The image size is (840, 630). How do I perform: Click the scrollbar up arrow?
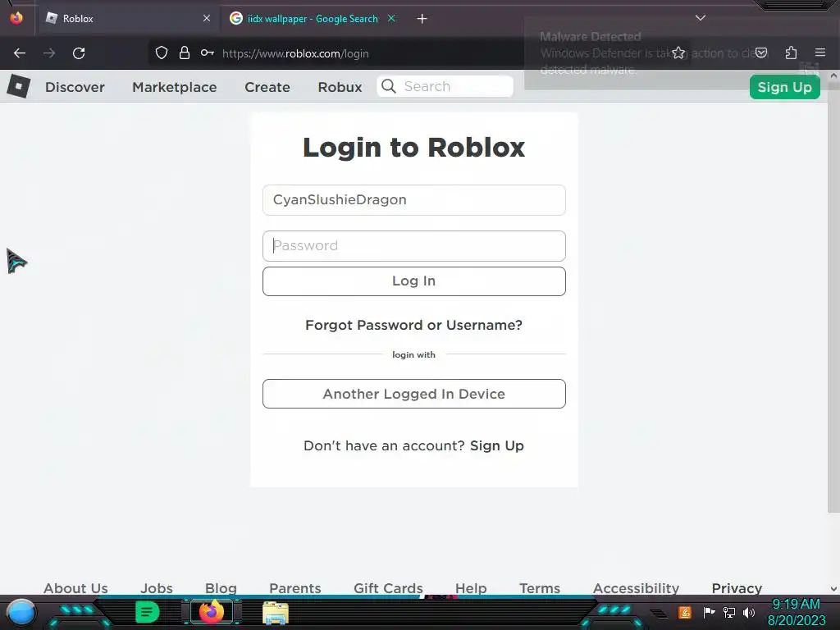click(833, 75)
